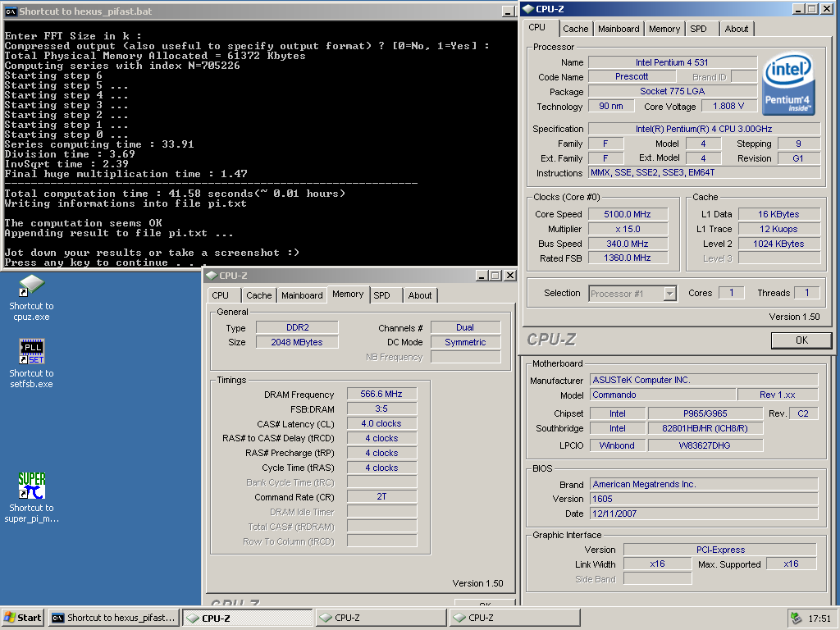
Task: Click the MMX, SSE, SSE2, SSE3, EM64T instructions field
Action: pyautogui.click(x=704, y=172)
